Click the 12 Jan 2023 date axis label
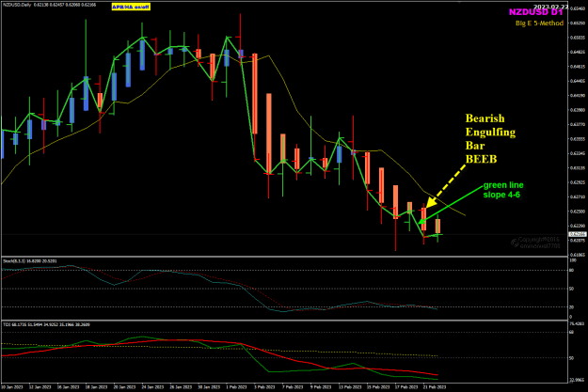Screen dimensions: 588x392 pyautogui.click(x=40, y=386)
